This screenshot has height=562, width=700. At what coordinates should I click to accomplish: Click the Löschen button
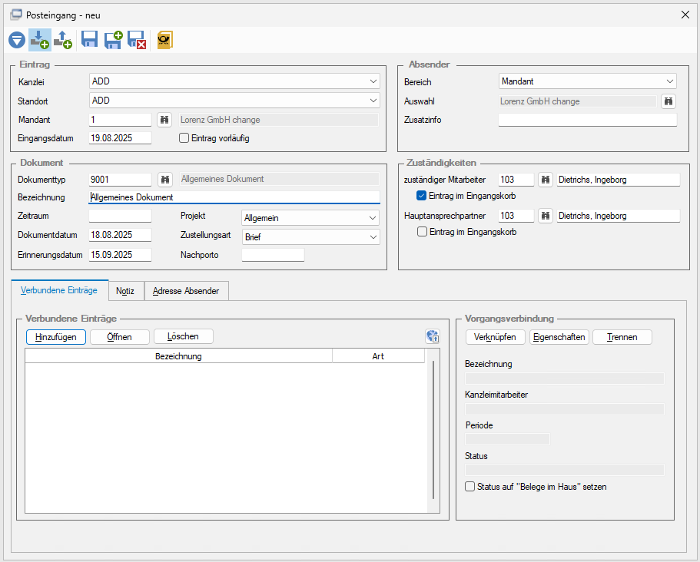pyautogui.click(x=183, y=337)
